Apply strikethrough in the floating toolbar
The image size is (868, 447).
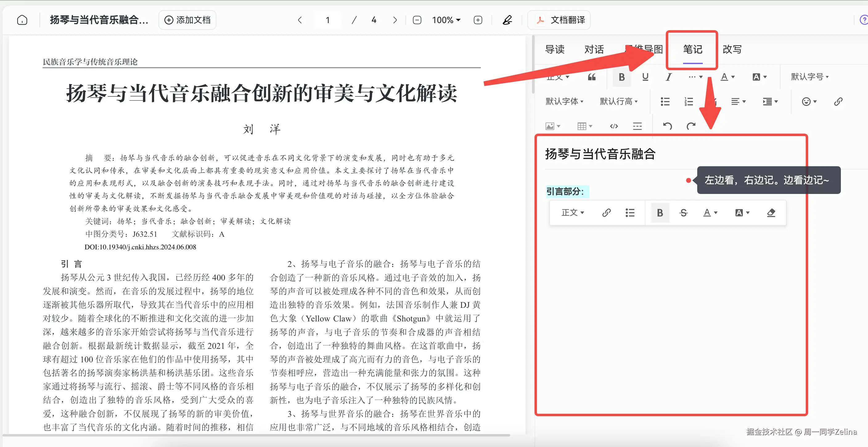pos(683,212)
